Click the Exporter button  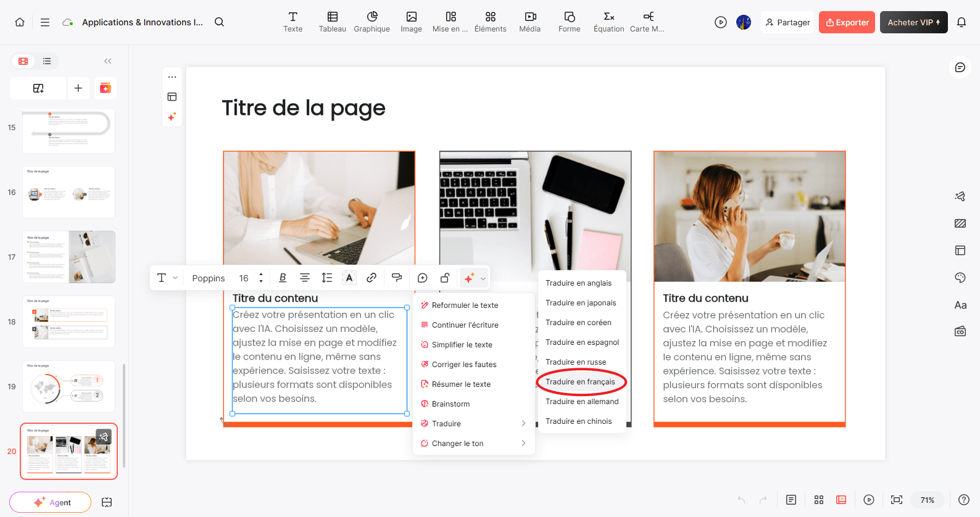coord(847,22)
